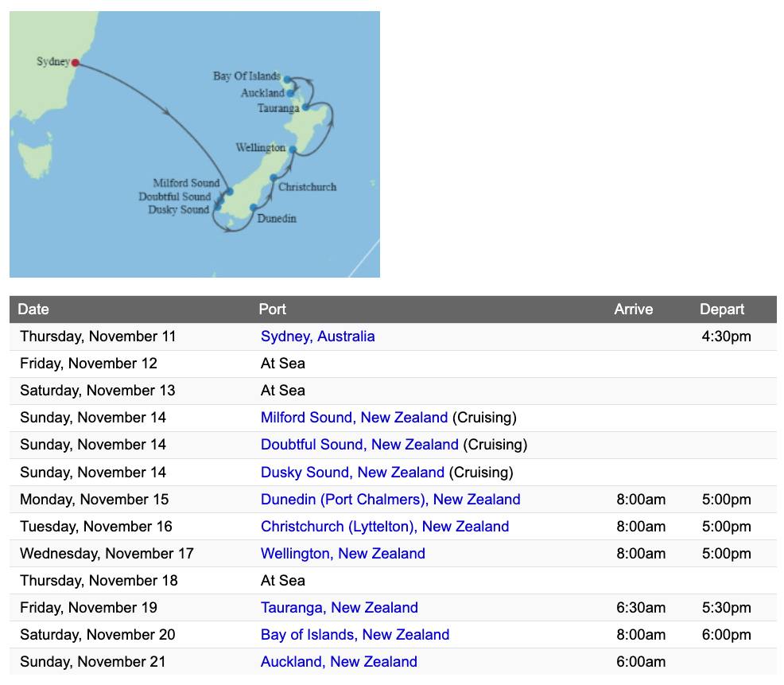
Task: Open the Sydney, Australia port link
Action: 317,337
